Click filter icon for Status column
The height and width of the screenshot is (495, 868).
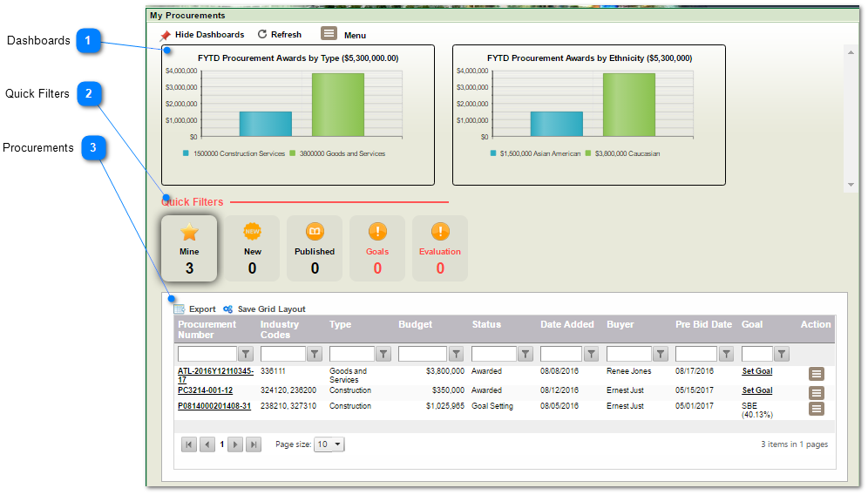point(526,354)
